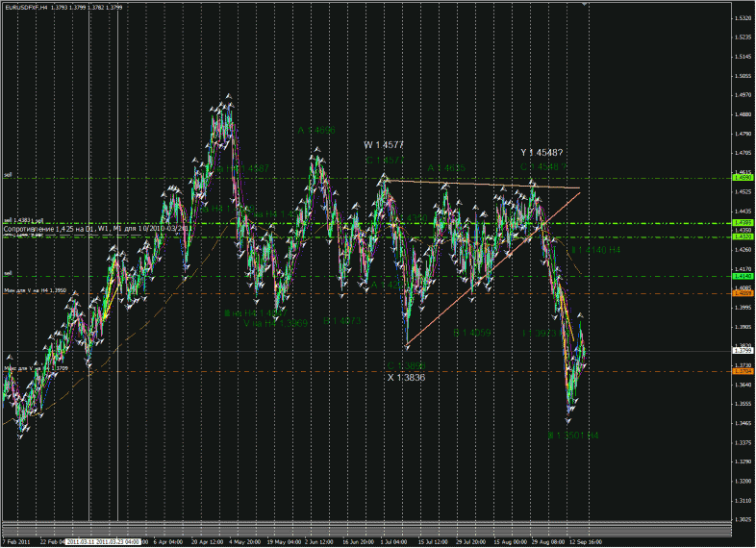The width and height of the screenshot is (756, 548).
Task: Select the upper orange triangle trendline
Action: [x=481, y=185]
